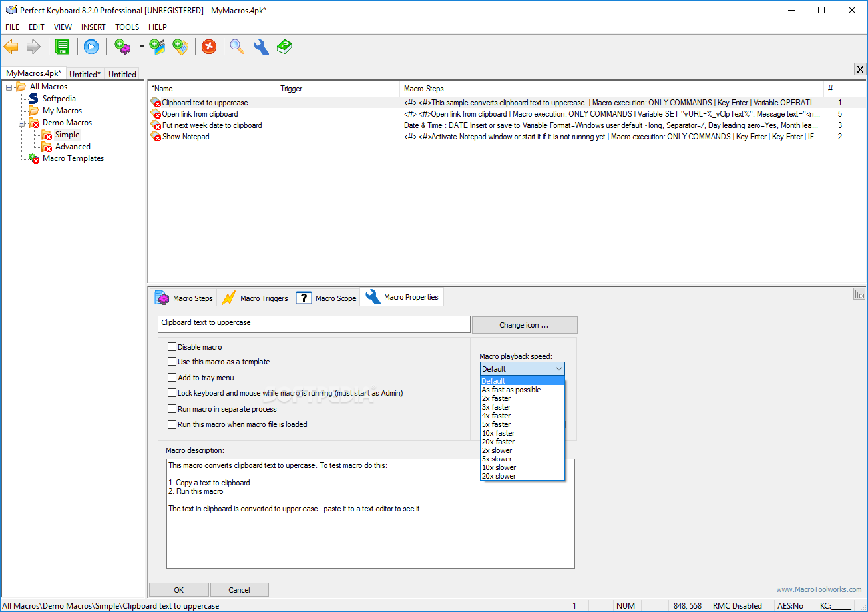
Task: Open the EDIT menu
Action: (37, 27)
